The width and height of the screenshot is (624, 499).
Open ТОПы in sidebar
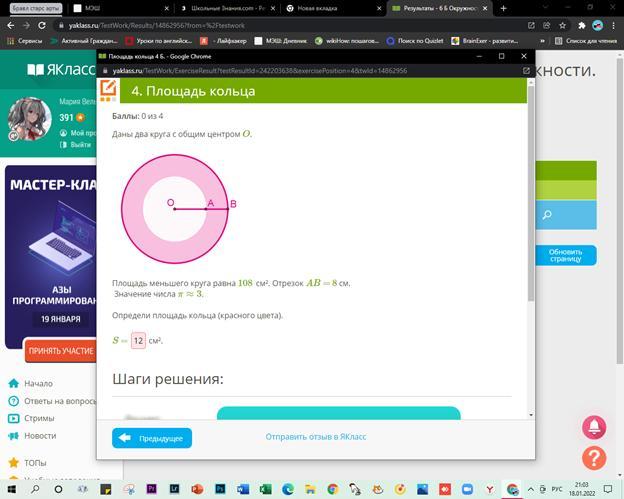point(27,463)
